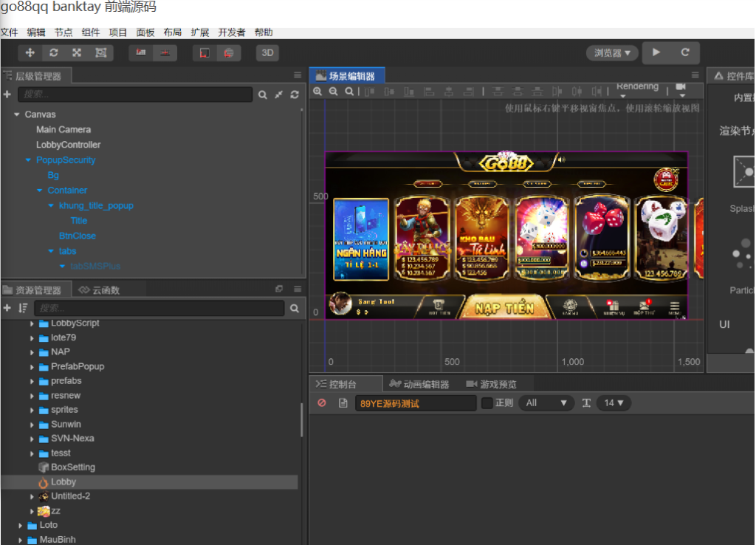Open the Rendering mode dropdown
Viewport: 756px width, 545px height.
pyautogui.click(x=637, y=89)
